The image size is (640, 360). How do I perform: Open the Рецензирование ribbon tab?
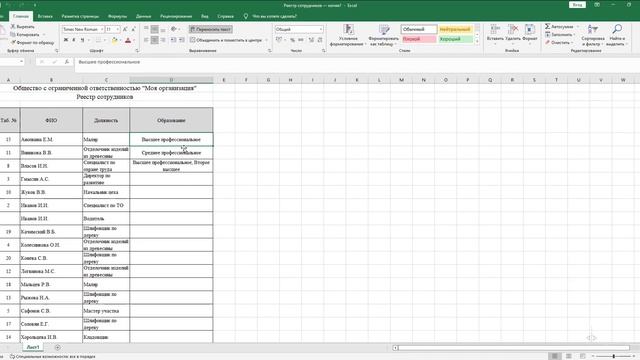coord(176,16)
